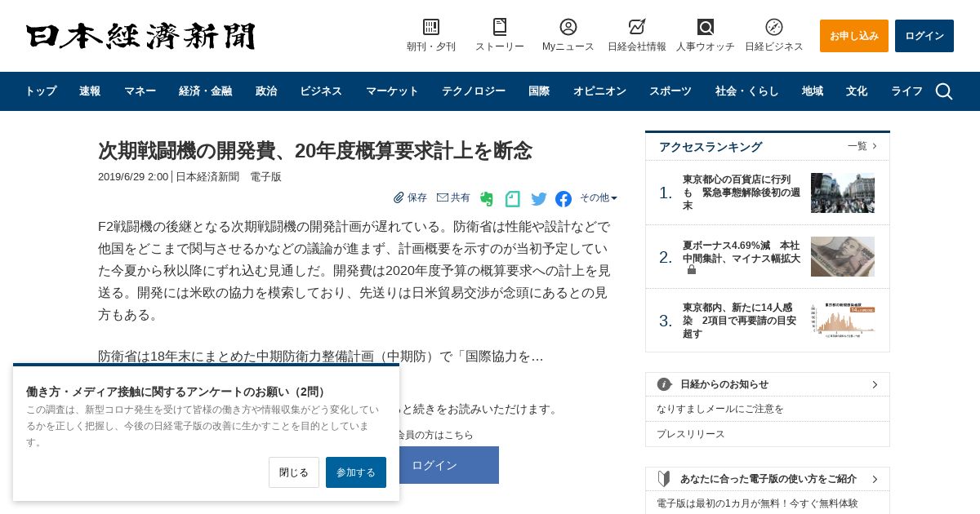Select the スポーツ navigation tab
This screenshot has height=514, width=980.
coord(670,91)
